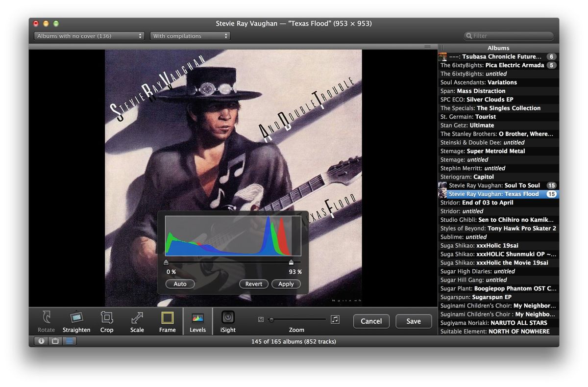588x387 pixels.
Task: Open the With compilations filter dropdown
Action: pyautogui.click(x=190, y=35)
